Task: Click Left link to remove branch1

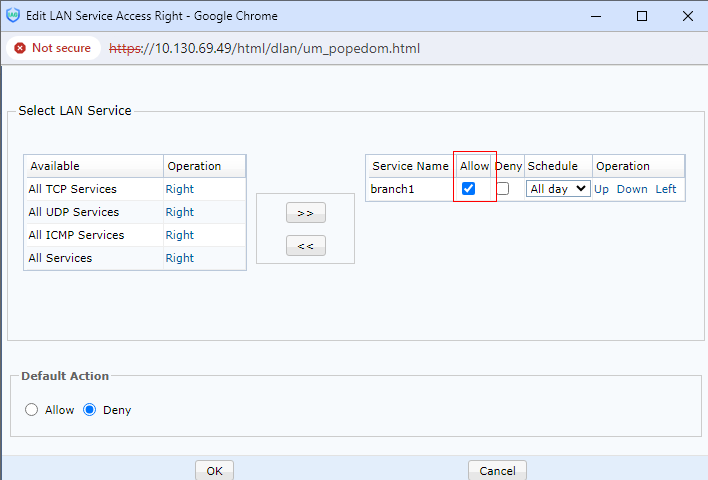Action: 666,189
